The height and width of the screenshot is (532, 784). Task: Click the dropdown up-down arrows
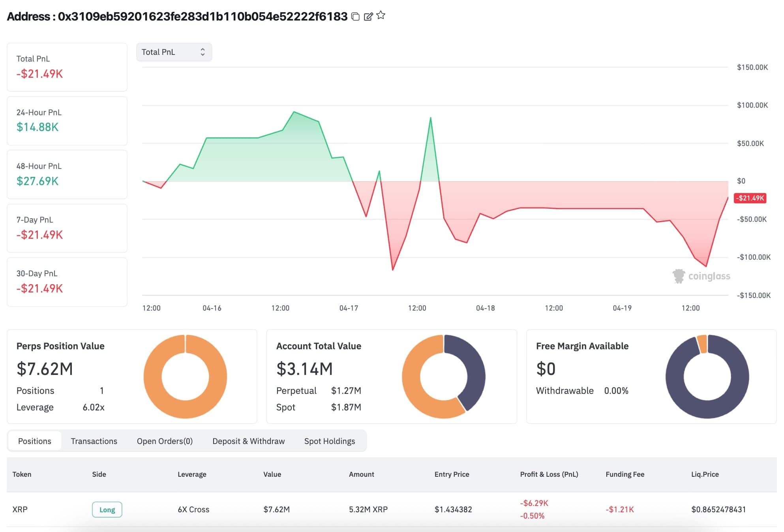pos(203,52)
